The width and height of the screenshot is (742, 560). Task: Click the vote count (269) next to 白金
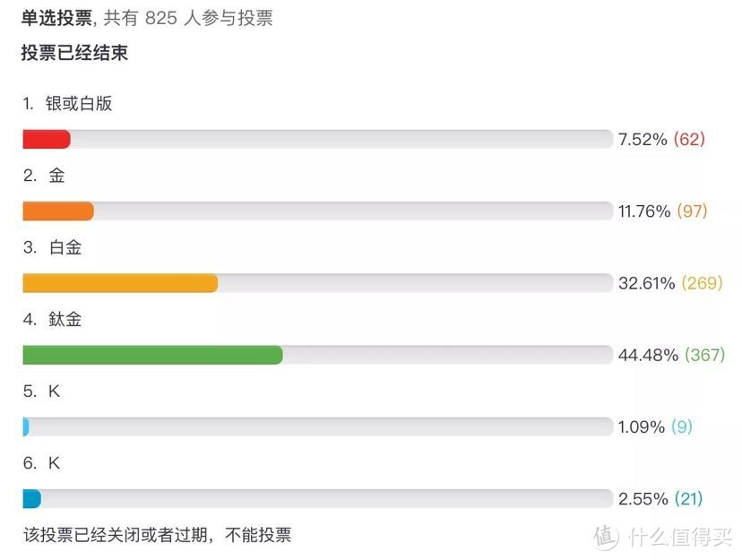tap(700, 282)
